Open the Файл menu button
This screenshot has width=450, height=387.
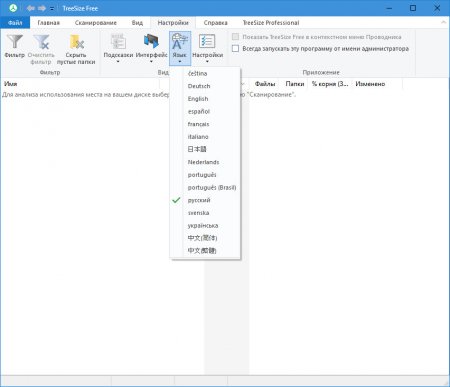click(x=15, y=23)
